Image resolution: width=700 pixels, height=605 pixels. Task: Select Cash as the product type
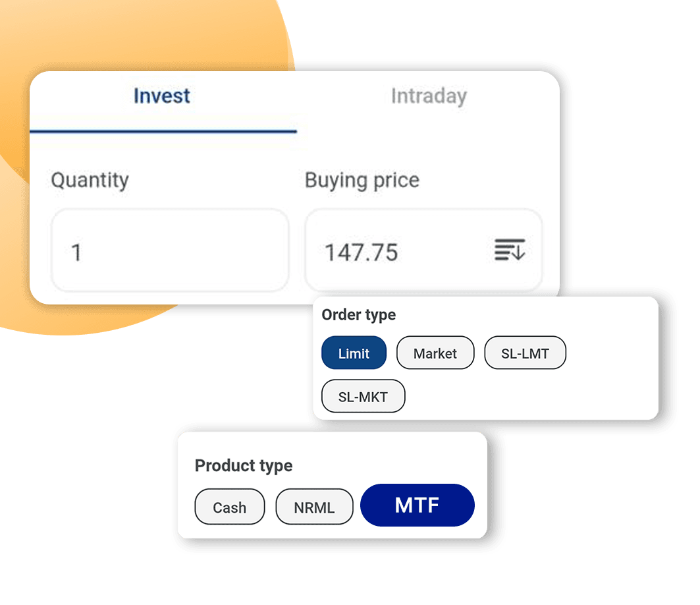click(229, 507)
